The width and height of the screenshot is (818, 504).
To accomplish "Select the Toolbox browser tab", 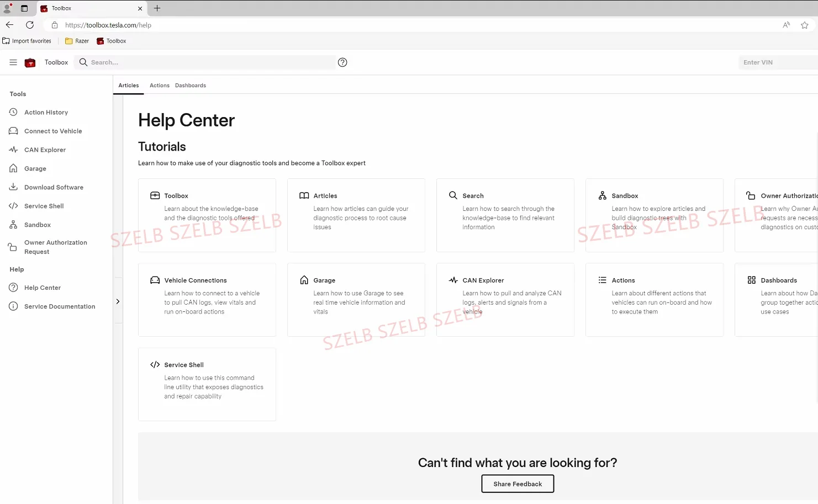I will [92, 8].
